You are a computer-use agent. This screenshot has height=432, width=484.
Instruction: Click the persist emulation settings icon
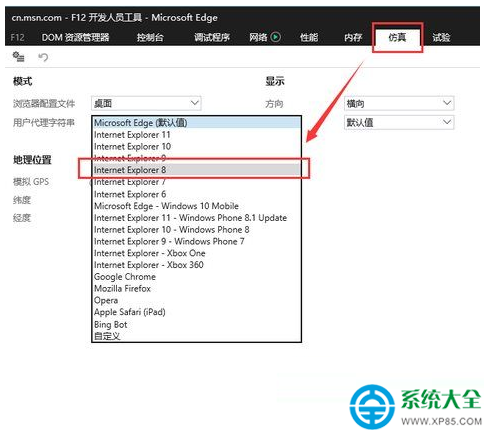(x=18, y=57)
